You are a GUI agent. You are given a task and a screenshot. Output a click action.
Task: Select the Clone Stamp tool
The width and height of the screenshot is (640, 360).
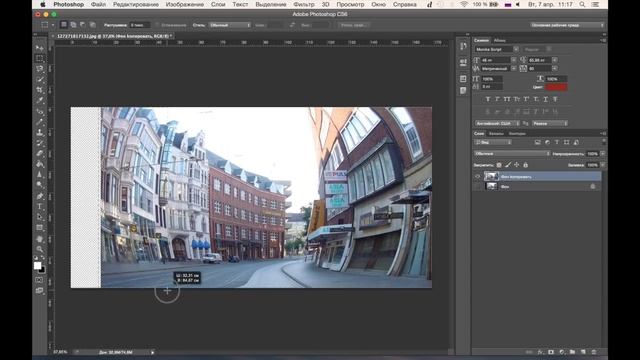(x=40, y=132)
